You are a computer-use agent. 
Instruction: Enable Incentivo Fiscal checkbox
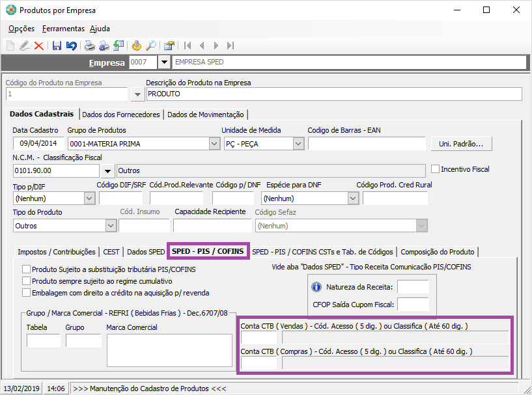[436, 169]
